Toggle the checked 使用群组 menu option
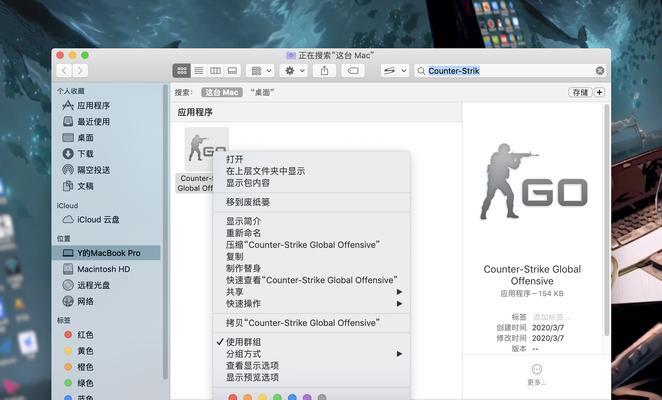The image size is (662, 400). tap(312, 342)
